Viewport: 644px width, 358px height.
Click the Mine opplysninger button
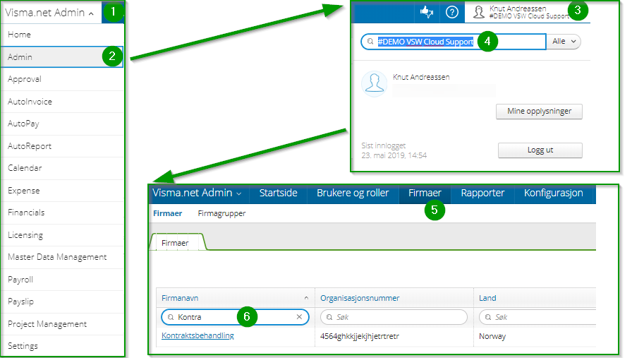pyautogui.click(x=539, y=112)
